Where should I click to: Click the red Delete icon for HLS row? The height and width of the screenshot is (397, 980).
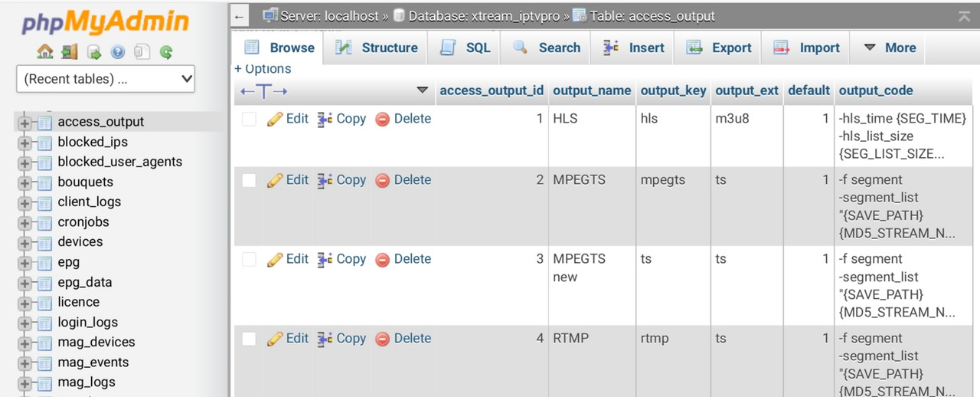point(383,119)
